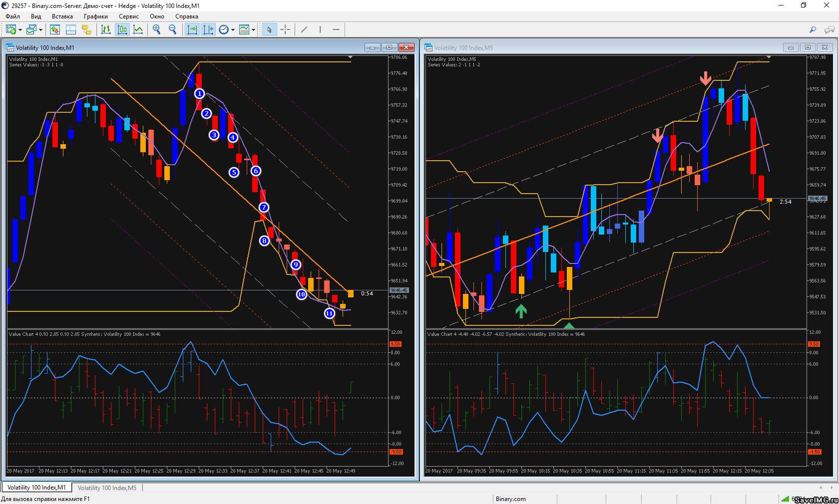Screen dimensions: 839x504
Task: Open the New Chart tool
Action: 11,30
